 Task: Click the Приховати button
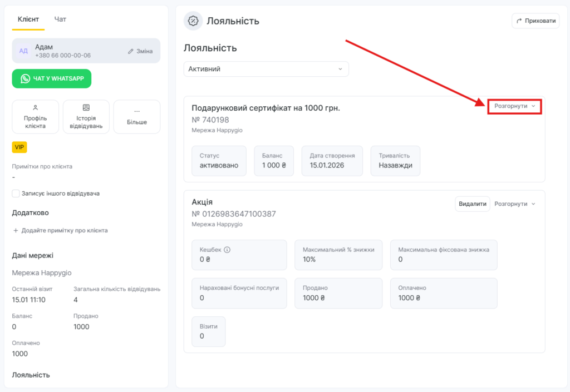(535, 21)
